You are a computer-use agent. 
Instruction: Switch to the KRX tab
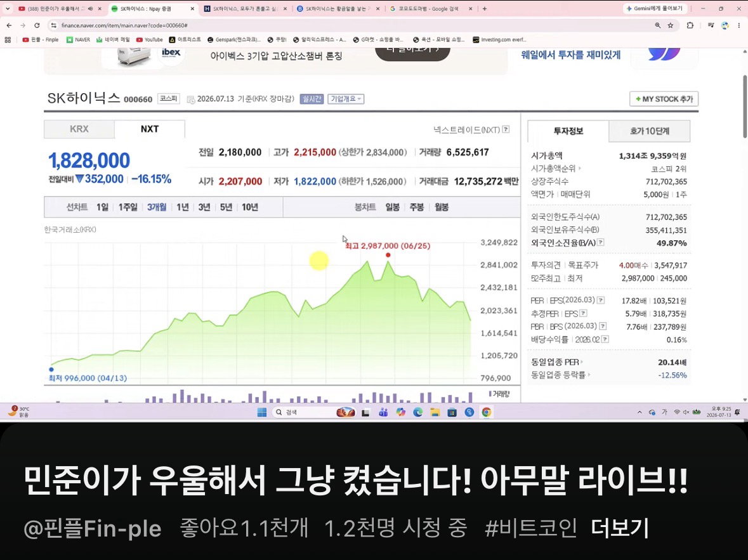pos(79,129)
